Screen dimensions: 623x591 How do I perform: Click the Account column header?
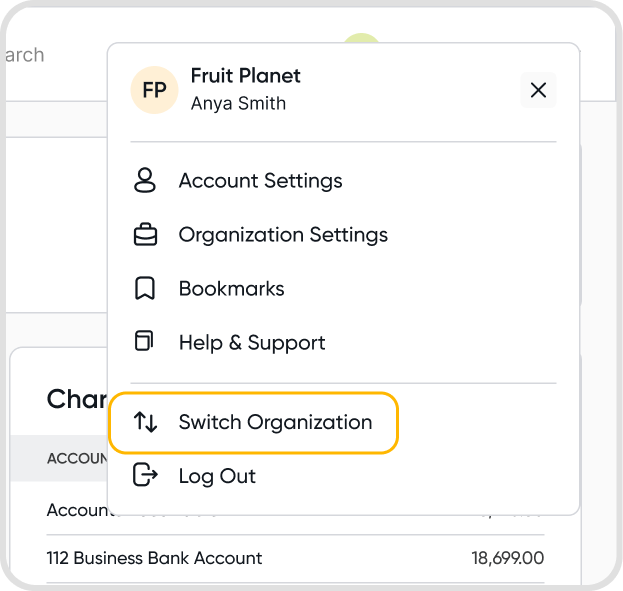(x=77, y=458)
